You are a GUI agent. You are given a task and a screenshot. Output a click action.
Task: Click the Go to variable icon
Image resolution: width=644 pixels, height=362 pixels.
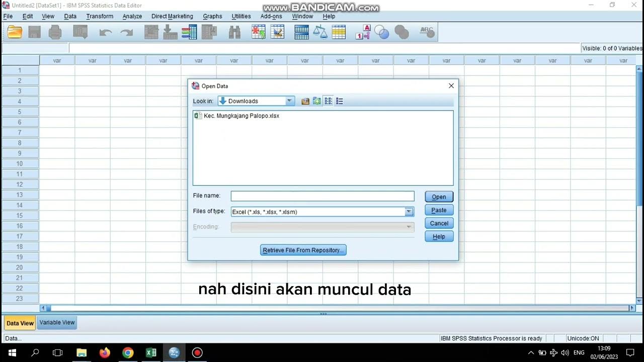(170, 32)
